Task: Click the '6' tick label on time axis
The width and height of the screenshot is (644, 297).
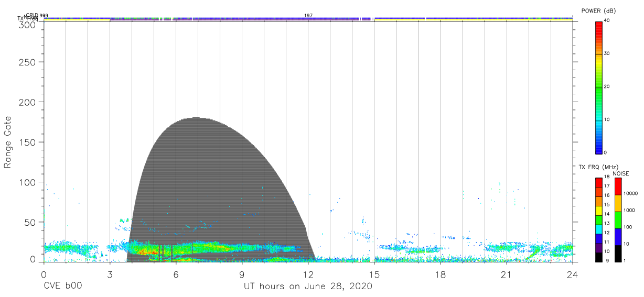Action: [176, 274]
